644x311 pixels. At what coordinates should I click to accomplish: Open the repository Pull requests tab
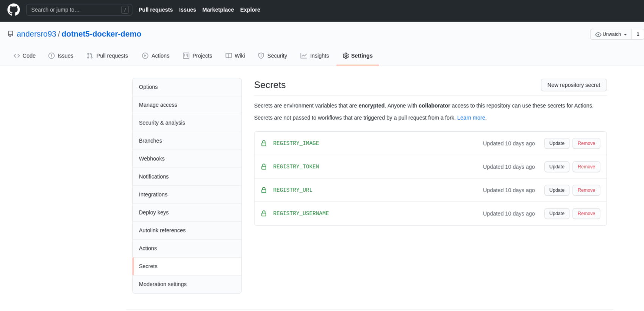108,56
